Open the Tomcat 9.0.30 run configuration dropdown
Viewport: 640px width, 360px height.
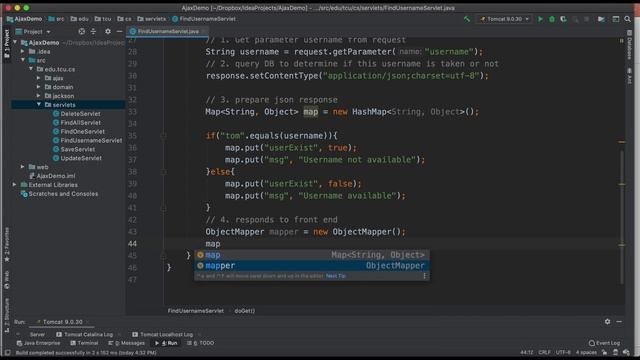point(505,19)
